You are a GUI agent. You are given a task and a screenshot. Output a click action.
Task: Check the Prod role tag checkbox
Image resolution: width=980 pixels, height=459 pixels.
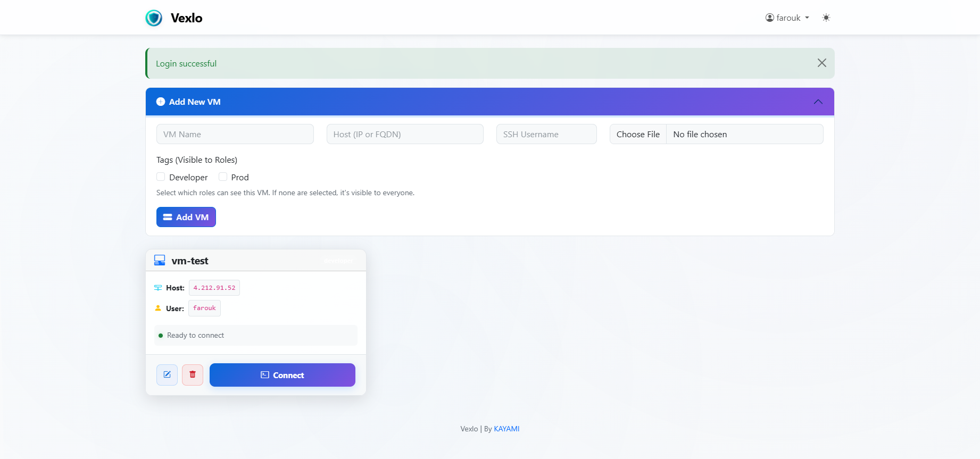point(223,177)
